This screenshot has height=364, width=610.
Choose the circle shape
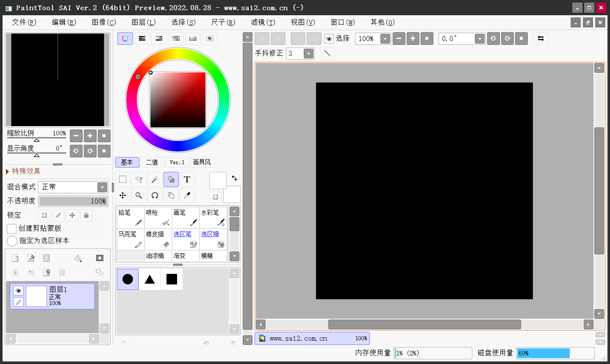128,279
